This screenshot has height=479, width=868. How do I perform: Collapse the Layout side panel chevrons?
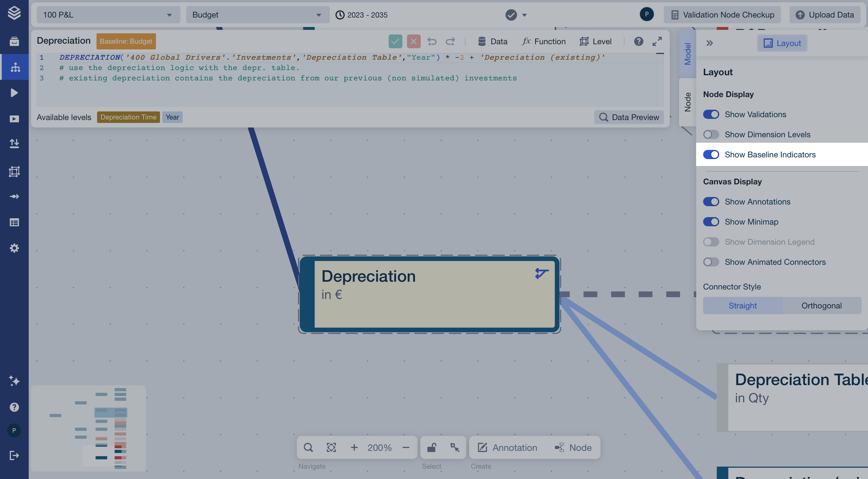pyautogui.click(x=709, y=43)
